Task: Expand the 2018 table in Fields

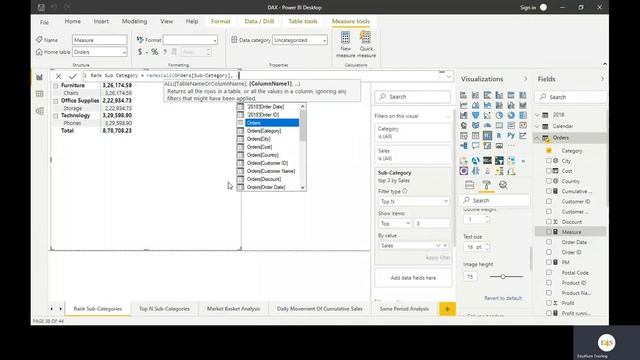Action: pos(538,115)
